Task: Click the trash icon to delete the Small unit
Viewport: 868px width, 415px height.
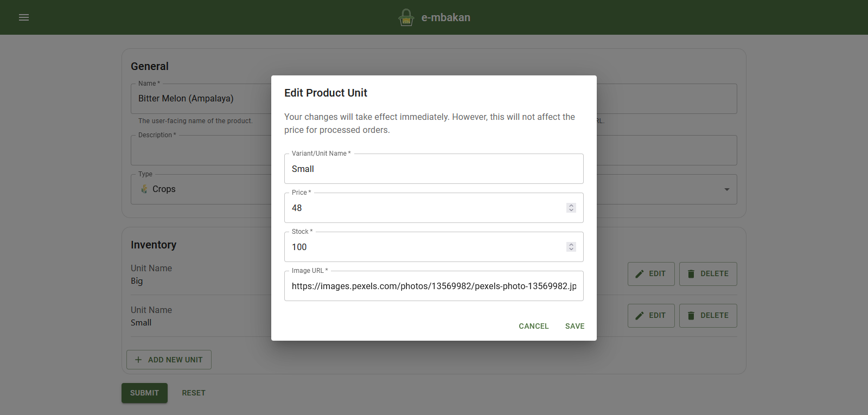Action: point(692,315)
